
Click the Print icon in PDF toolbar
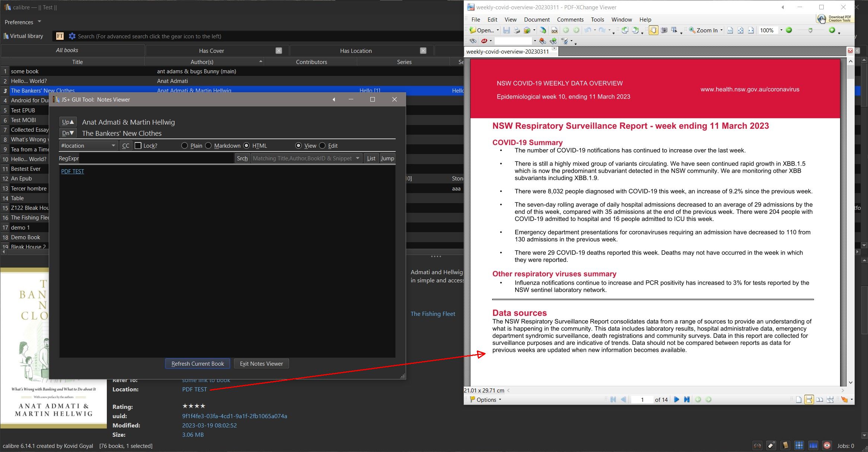(x=517, y=31)
